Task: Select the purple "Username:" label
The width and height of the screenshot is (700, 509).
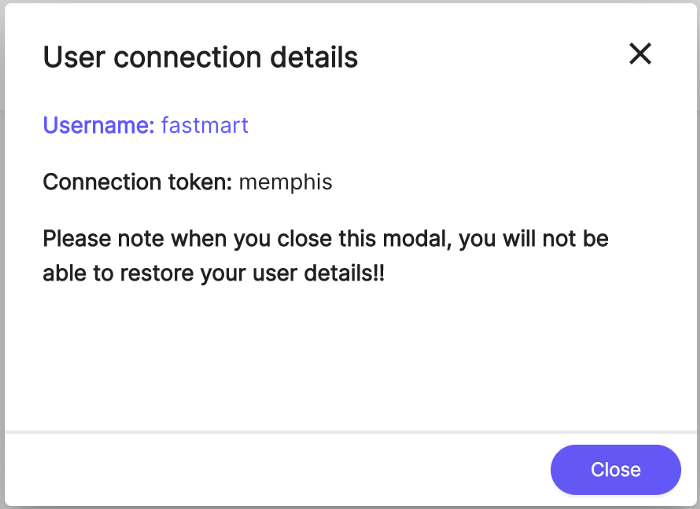Action: (98, 125)
